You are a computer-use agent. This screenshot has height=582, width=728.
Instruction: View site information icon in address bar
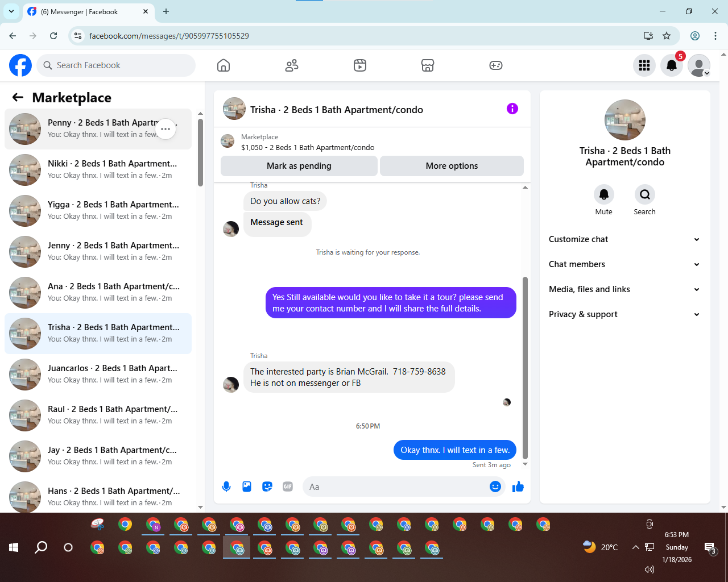click(78, 36)
